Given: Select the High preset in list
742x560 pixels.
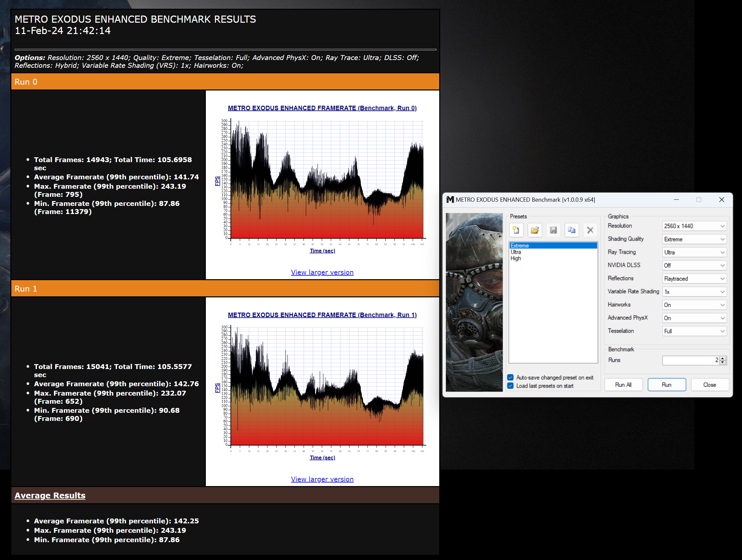Looking at the screenshot, I should click(516, 258).
